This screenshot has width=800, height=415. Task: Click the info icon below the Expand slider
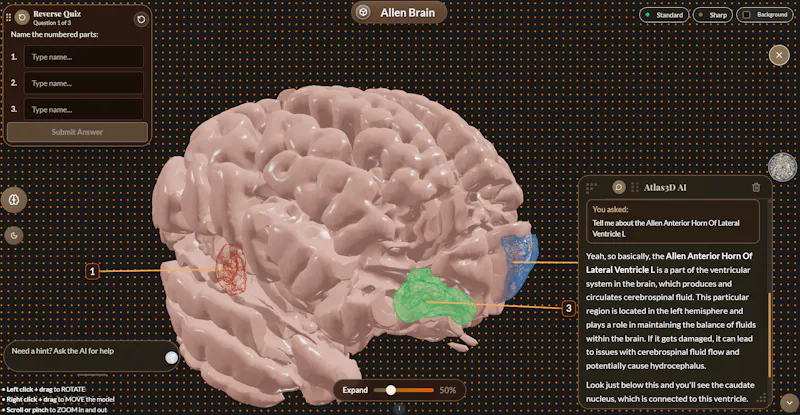click(399, 409)
